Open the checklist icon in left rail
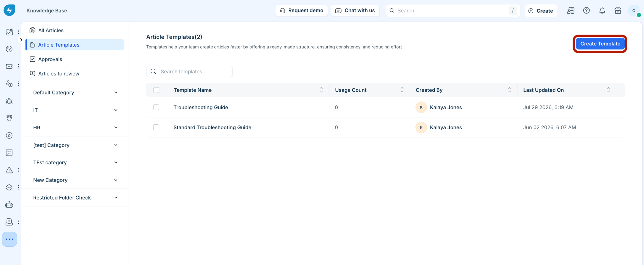This screenshot has width=644, height=265. pos(9,153)
